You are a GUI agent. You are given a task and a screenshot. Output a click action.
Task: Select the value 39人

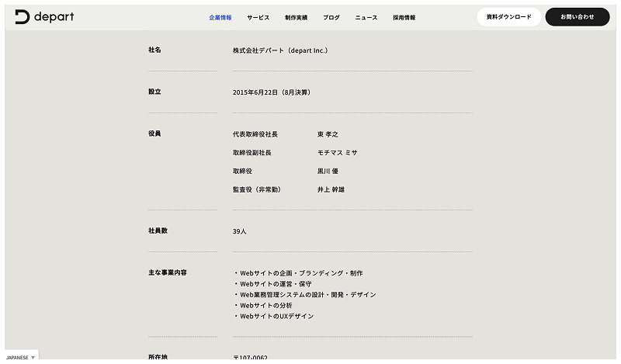click(240, 231)
